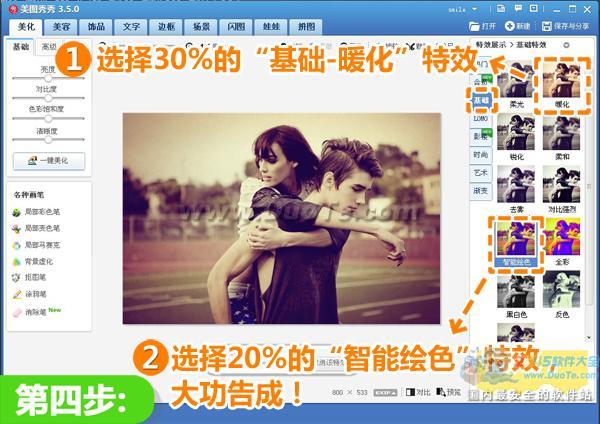Toggle the 对比 compare view
600x424 pixels.
[x=418, y=392]
